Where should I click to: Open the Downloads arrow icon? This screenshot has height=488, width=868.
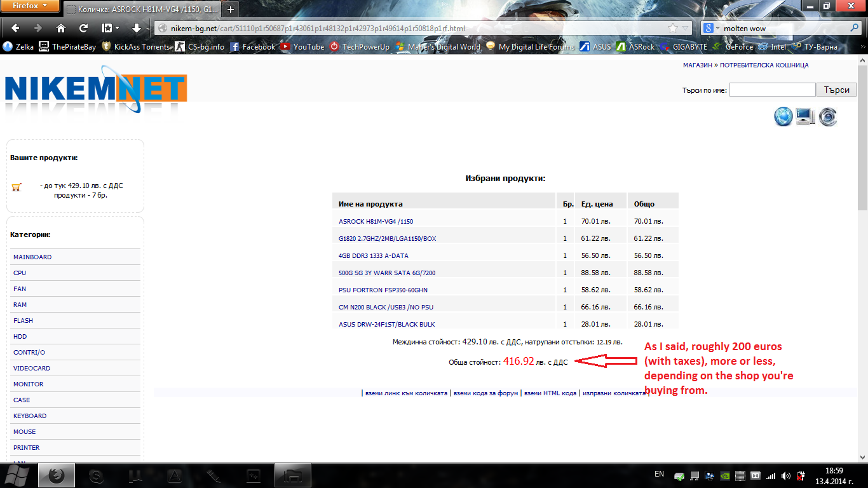coord(137,28)
